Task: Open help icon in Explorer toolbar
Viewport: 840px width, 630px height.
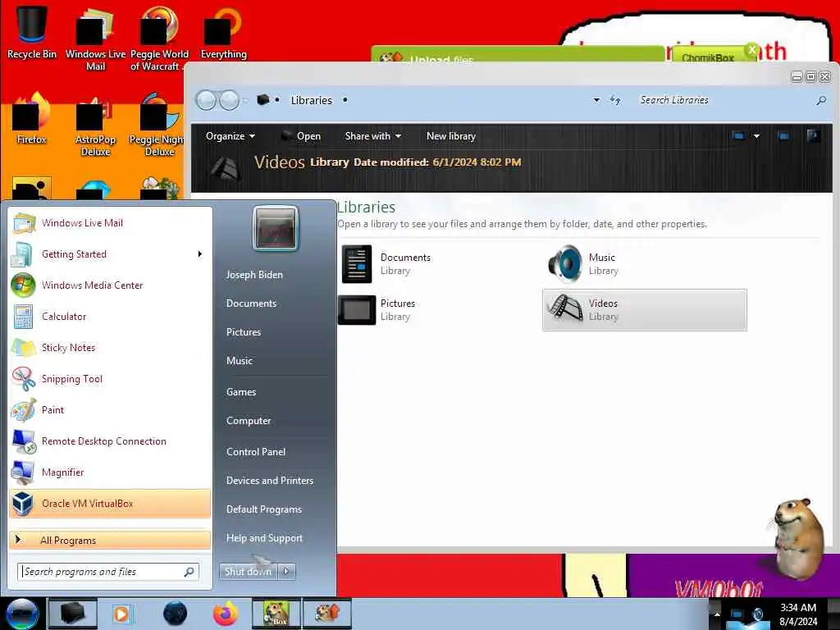Action: point(813,136)
